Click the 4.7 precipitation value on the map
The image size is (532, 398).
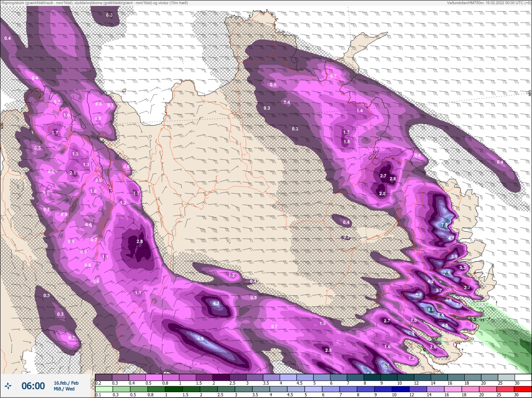(451, 238)
